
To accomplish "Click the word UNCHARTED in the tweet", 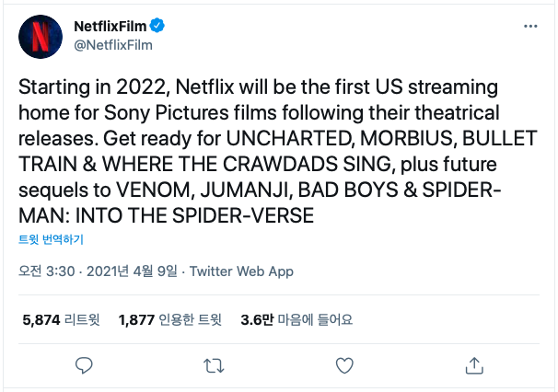I will pyautogui.click(x=290, y=138).
